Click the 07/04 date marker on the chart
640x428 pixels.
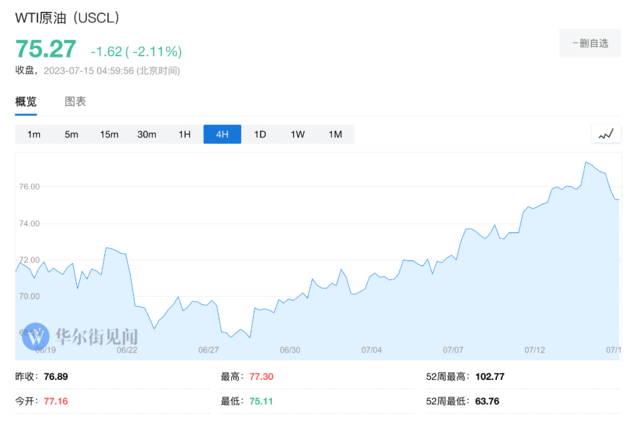tap(372, 350)
